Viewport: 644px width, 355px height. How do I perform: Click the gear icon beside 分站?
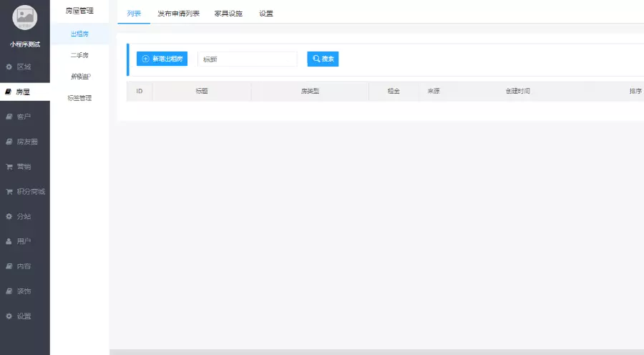click(9, 216)
